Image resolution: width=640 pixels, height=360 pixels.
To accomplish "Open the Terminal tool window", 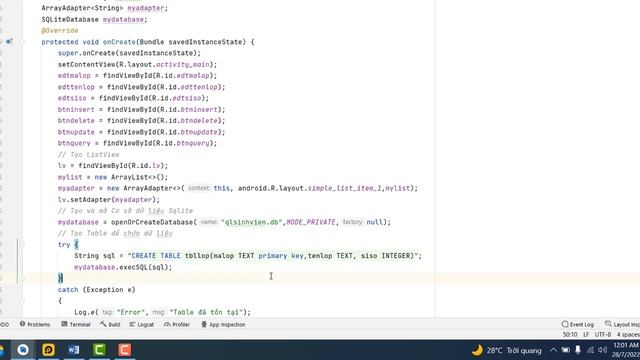I will click(76, 324).
